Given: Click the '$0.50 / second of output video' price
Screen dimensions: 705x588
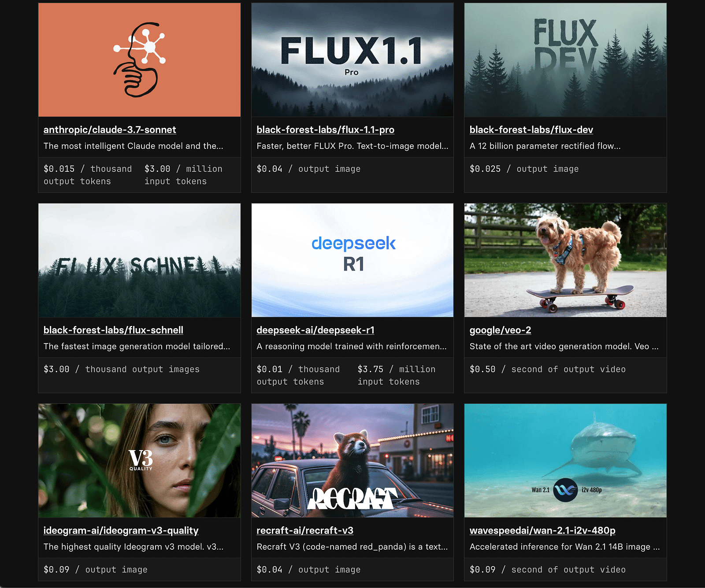Looking at the screenshot, I should 548,370.
